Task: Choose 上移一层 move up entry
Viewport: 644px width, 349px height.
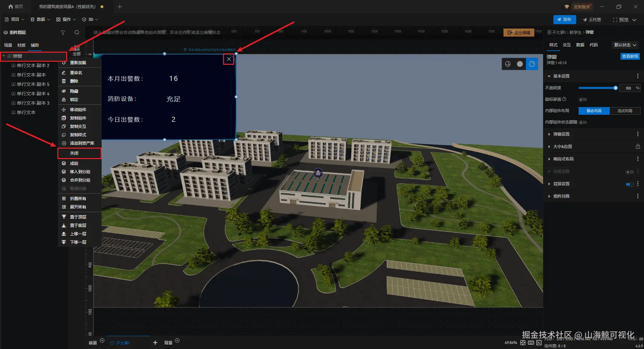Action: tap(80, 234)
